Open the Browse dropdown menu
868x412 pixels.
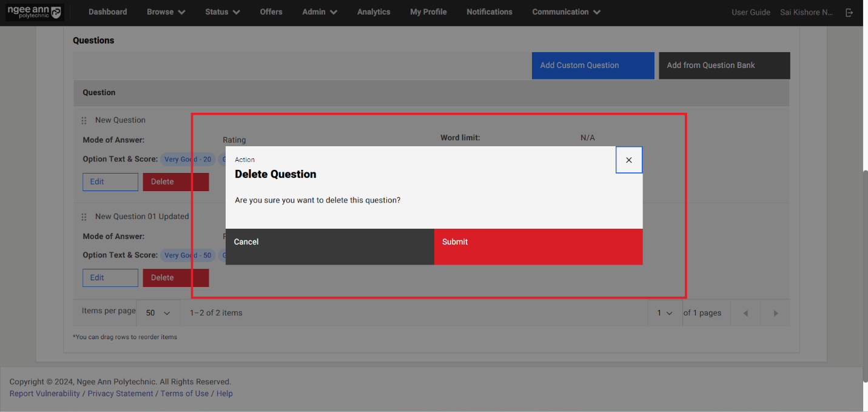[166, 12]
